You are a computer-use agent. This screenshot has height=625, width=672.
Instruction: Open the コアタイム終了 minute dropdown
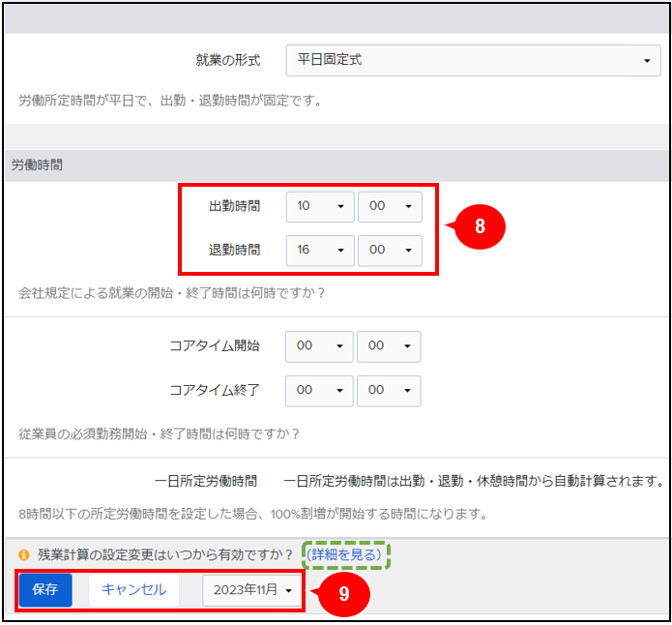389,390
